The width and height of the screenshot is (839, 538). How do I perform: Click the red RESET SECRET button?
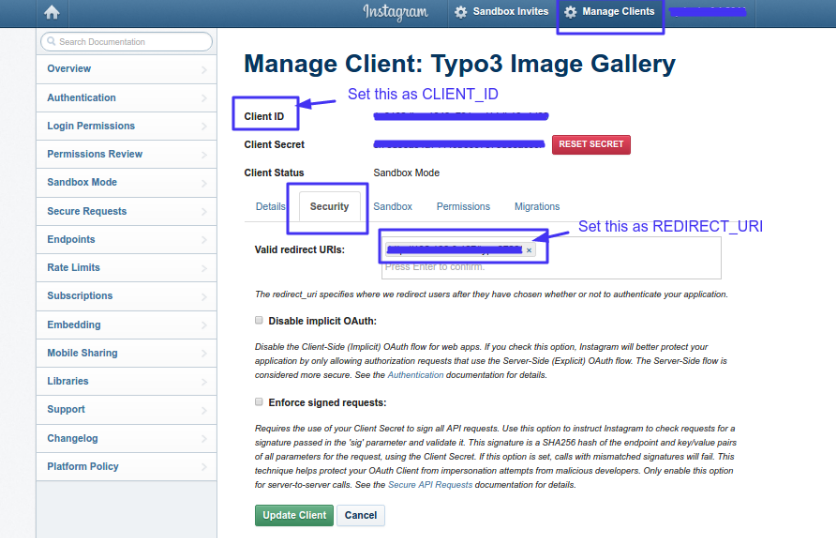(x=591, y=145)
